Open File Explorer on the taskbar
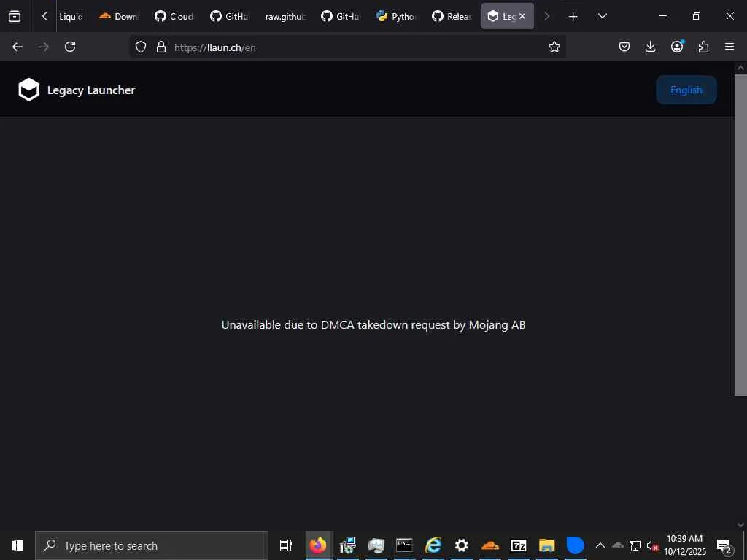Image resolution: width=747 pixels, height=560 pixels. [547, 545]
